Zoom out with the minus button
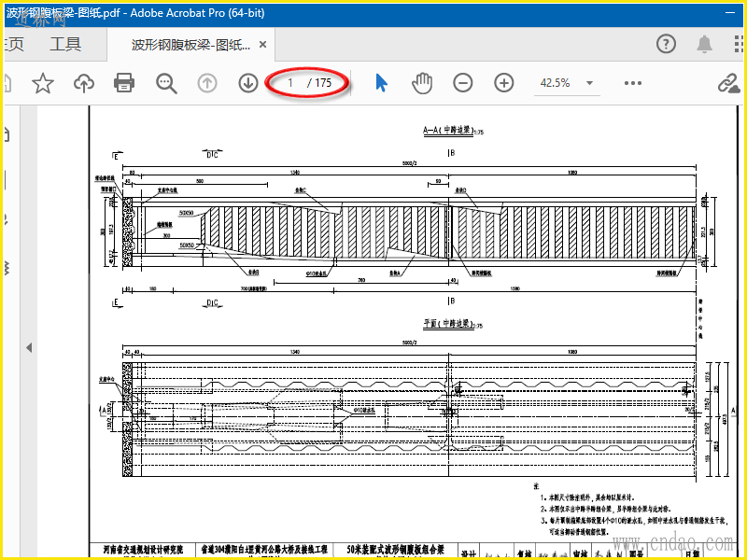The height and width of the screenshot is (560, 747). pyautogui.click(x=463, y=83)
